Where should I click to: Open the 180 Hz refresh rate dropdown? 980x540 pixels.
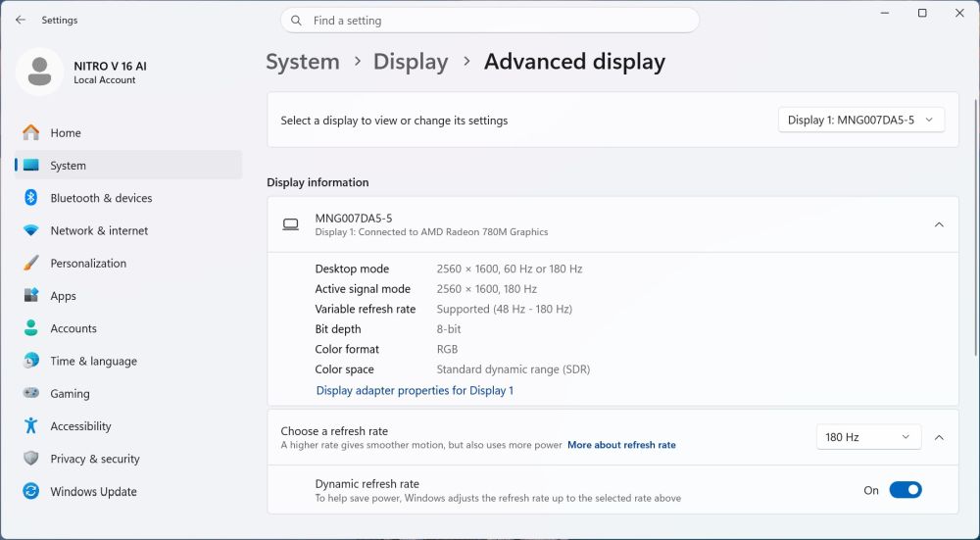coord(868,437)
